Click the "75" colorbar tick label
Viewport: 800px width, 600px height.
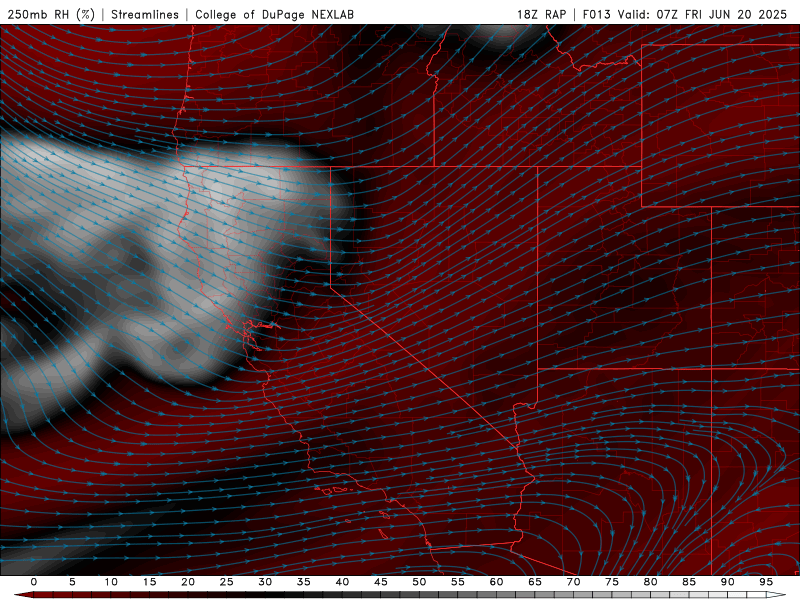(612, 582)
